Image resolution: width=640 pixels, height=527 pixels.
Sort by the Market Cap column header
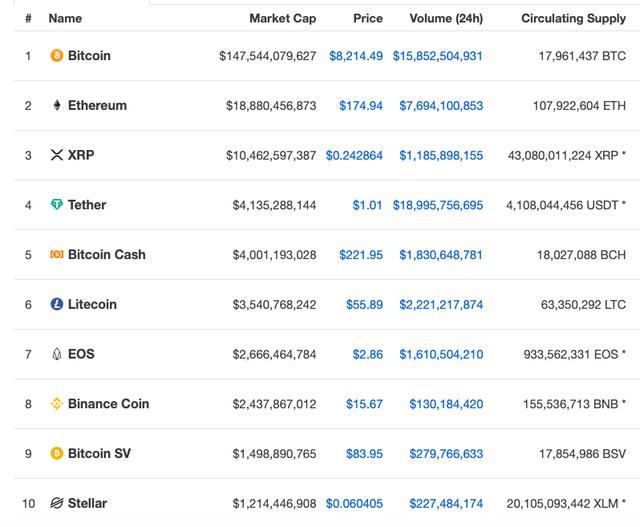coord(282,18)
